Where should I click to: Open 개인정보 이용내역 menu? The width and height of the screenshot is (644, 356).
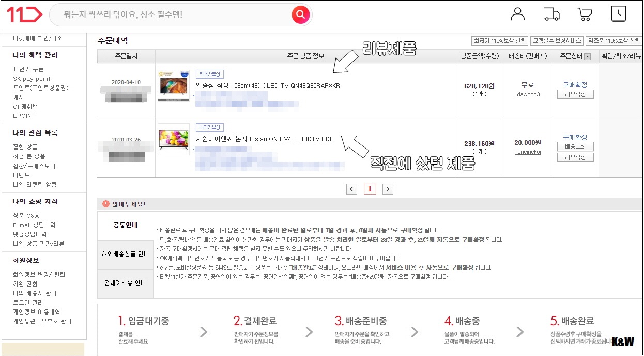[x=36, y=312]
